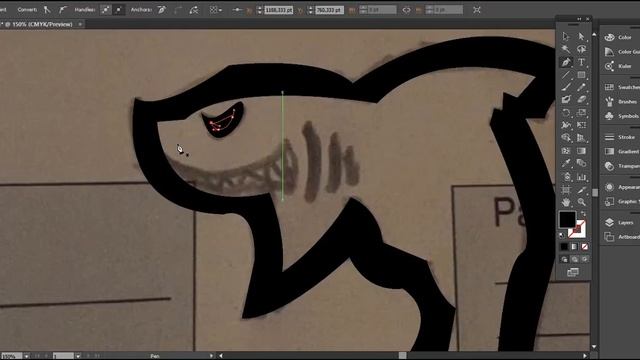The width and height of the screenshot is (640, 360).
Task: Choose the Gradient tool in the toolbox
Action: point(581,151)
